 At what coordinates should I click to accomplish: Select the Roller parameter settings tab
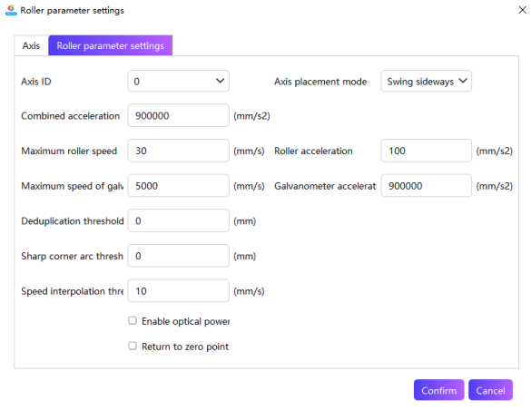[111, 45]
